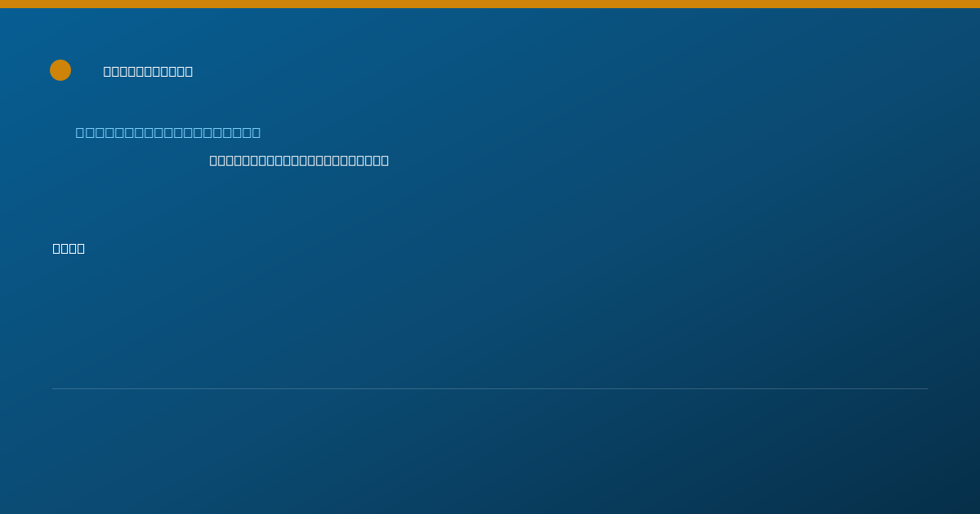Viewport: 980px width, 514px height.
Task: Click the long white subtitle line below the headline
Action: [299, 160]
